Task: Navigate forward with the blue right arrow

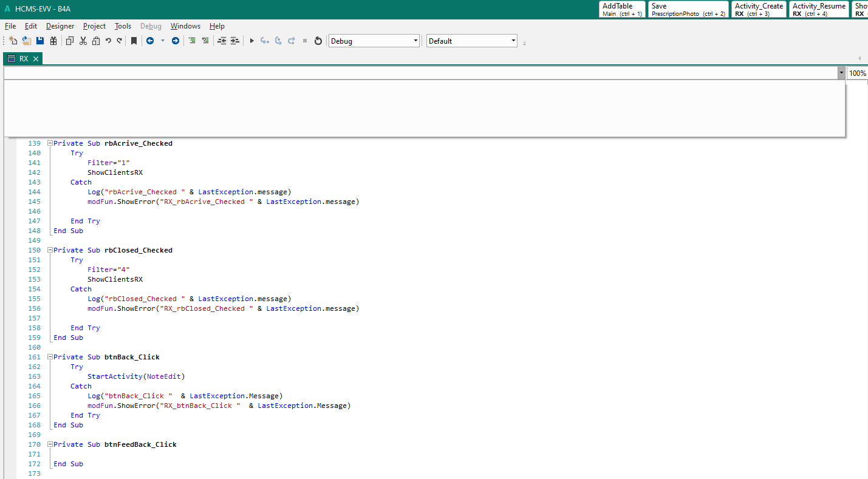Action: (176, 41)
